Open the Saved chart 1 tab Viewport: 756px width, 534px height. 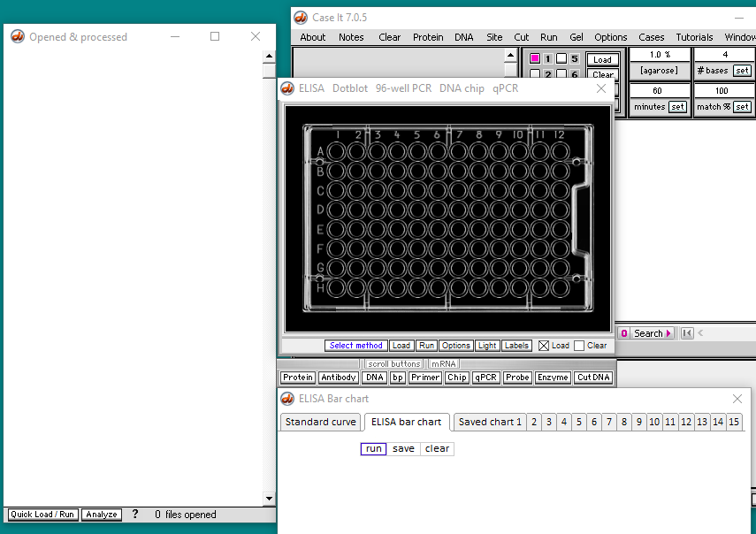coord(490,423)
